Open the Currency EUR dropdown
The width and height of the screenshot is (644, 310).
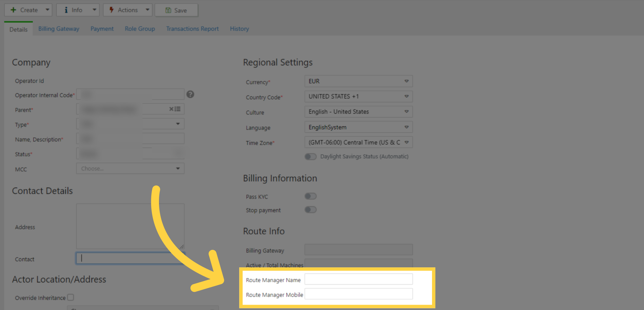[359, 81]
